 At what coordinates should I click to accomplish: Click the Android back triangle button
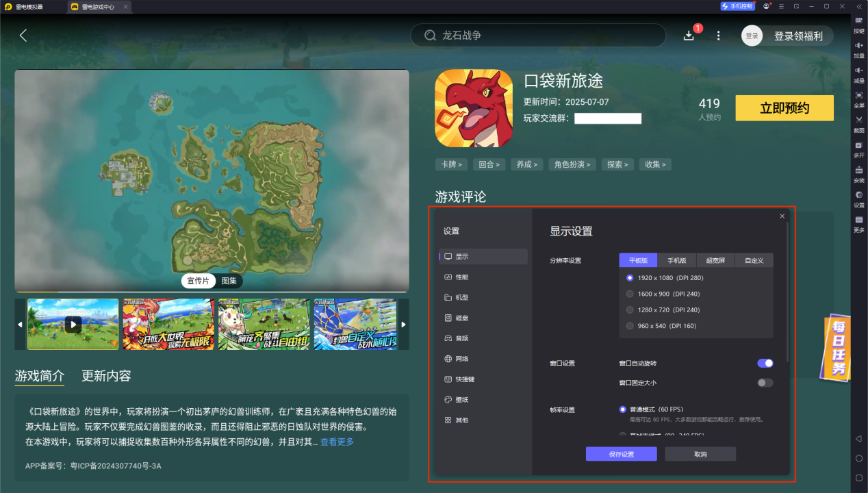point(858,438)
